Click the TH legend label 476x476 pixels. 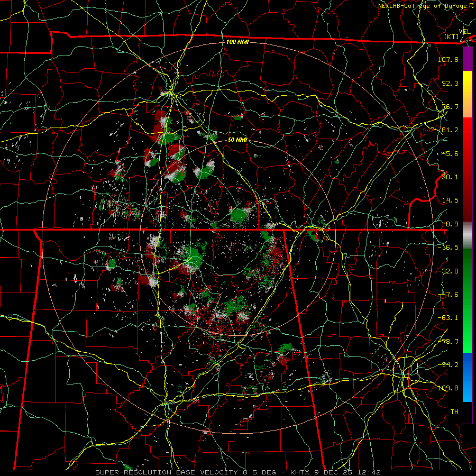pyautogui.click(x=454, y=412)
